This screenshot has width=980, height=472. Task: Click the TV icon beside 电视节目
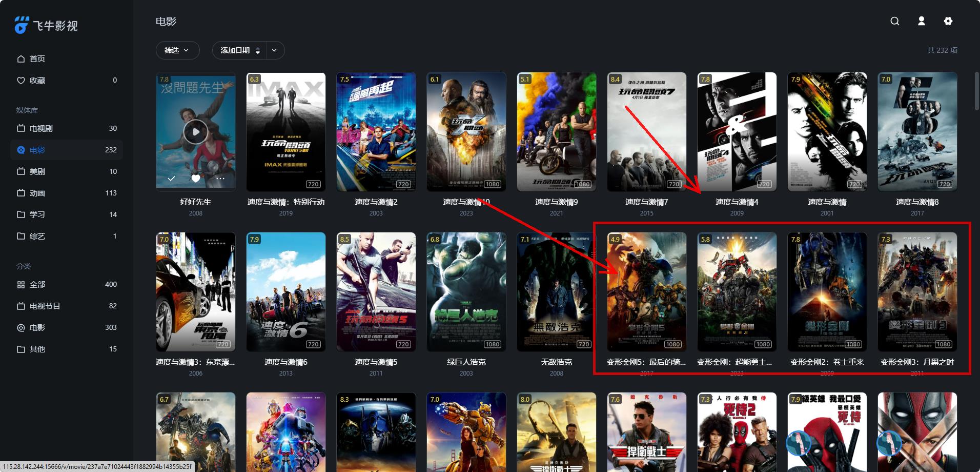(x=21, y=306)
